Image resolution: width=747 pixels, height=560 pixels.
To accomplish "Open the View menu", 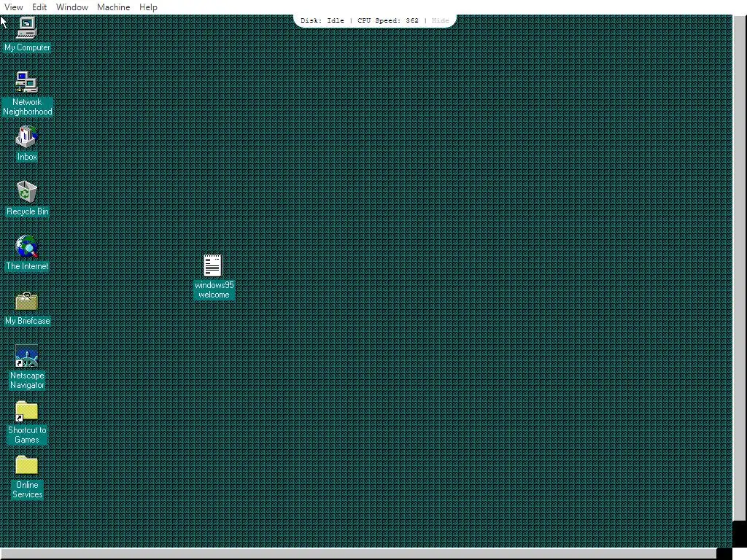I will coord(13,7).
